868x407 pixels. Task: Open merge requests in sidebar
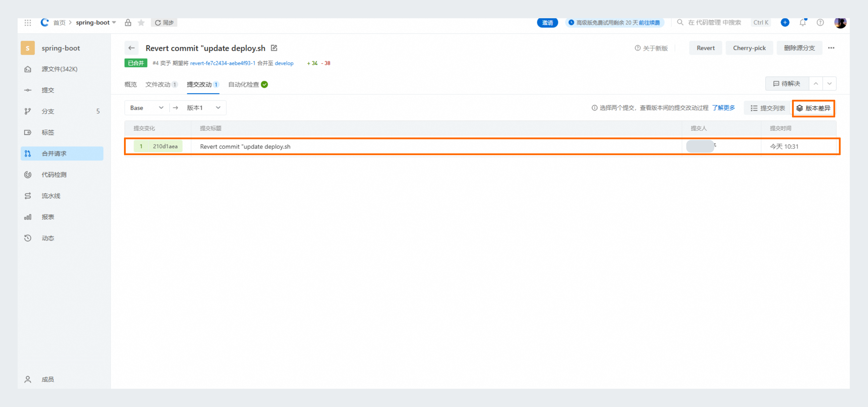(62, 153)
